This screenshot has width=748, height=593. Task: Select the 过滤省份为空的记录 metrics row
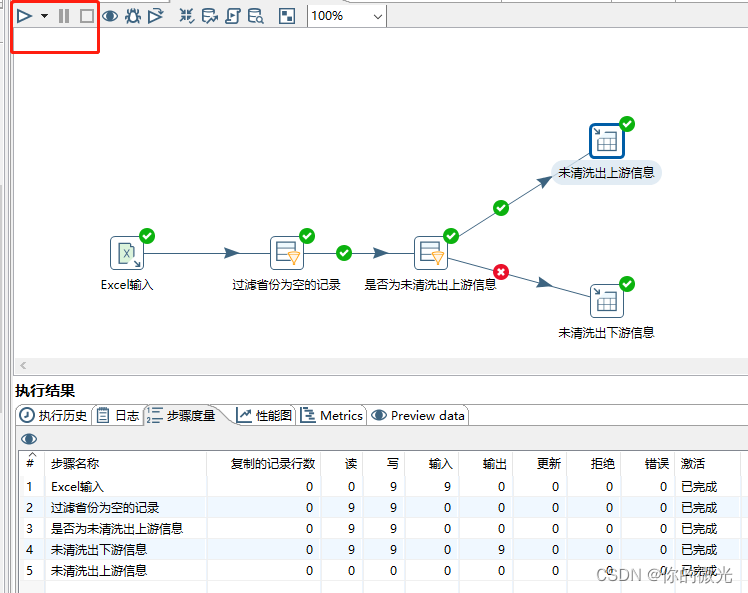(x=384, y=508)
